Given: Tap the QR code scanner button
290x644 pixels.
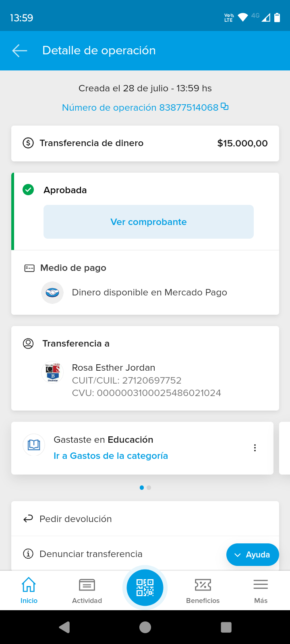Looking at the screenshot, I should [x=145, y=588].
